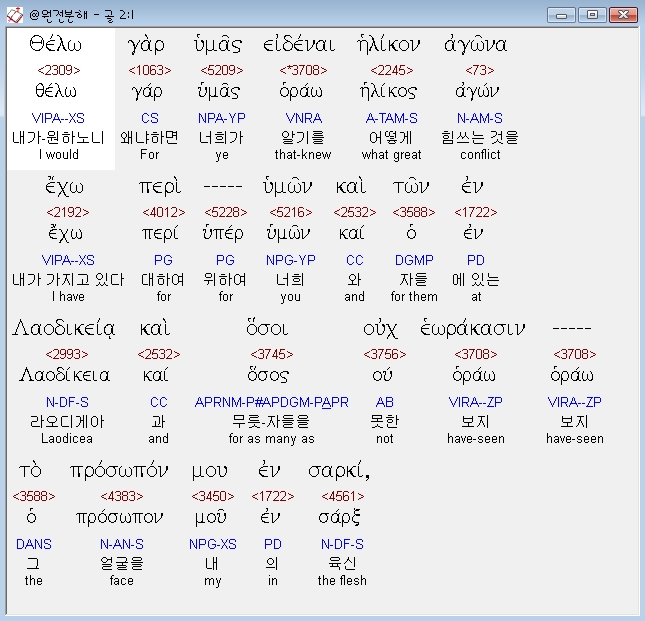Click the Korean gloss 왜냐하면

click(149, 137)
